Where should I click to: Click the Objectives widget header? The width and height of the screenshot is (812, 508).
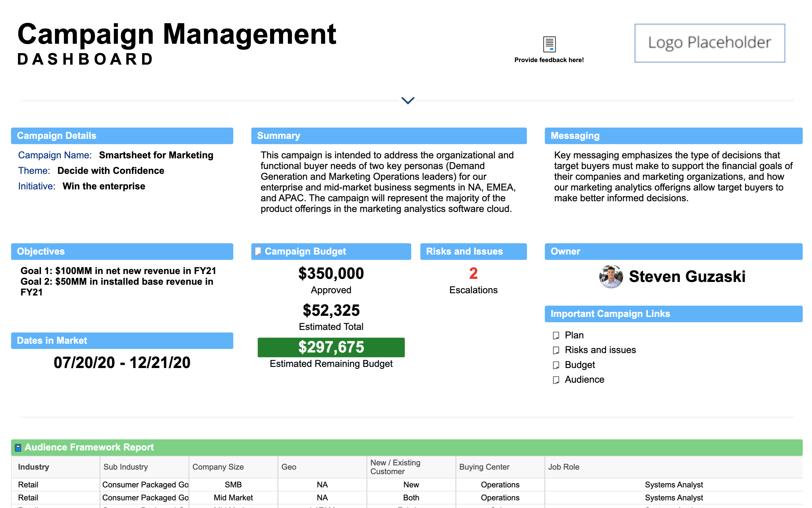pos(122,251)
